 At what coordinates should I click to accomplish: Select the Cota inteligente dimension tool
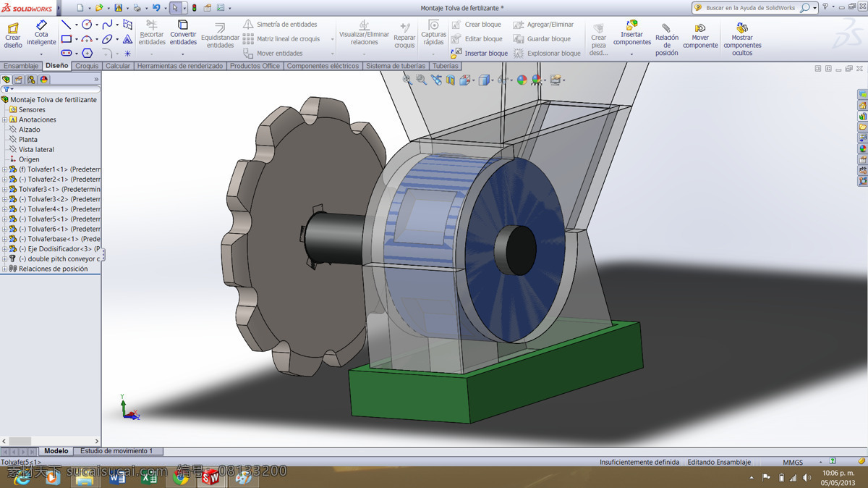tap(41, 33)
